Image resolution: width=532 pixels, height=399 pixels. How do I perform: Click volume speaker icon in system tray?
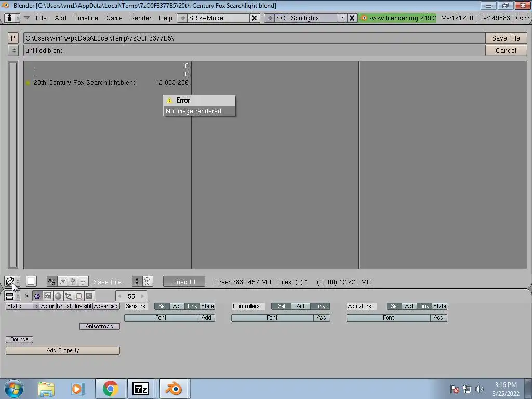coord(479,389)
